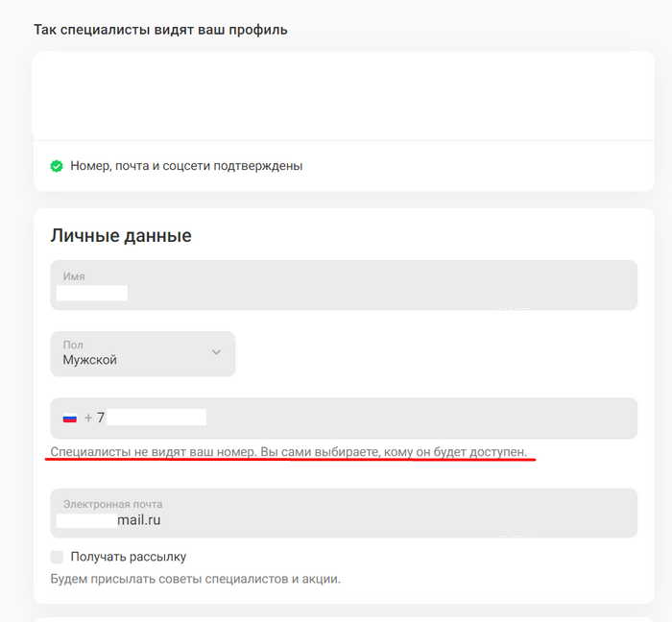Click the Будем присылать советы специалистов hint
The width and height of the screenshot is (672, 622).
pos(195,579)
